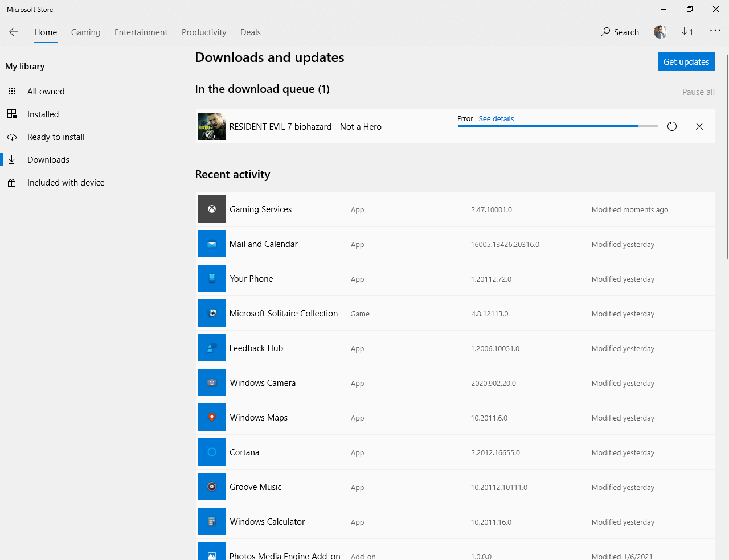
Task: Click version 16005.13426.20316.0
Action: [x=505, y=244]
